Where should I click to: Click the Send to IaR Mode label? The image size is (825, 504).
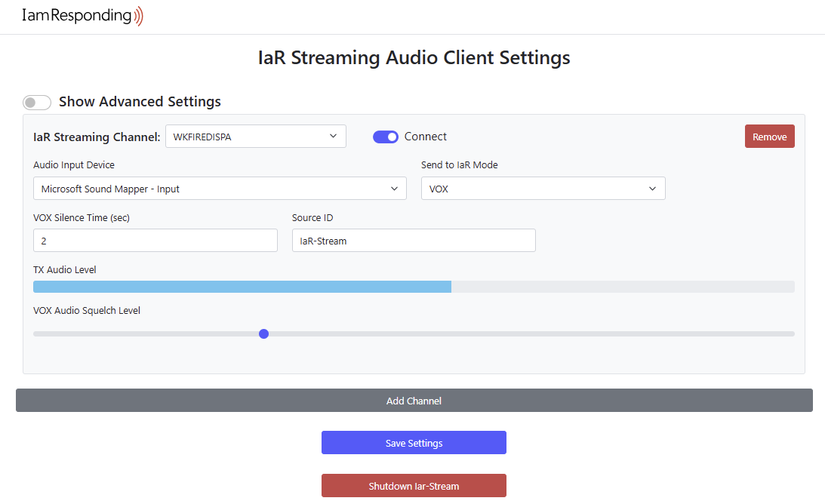(x=460, y=164)
